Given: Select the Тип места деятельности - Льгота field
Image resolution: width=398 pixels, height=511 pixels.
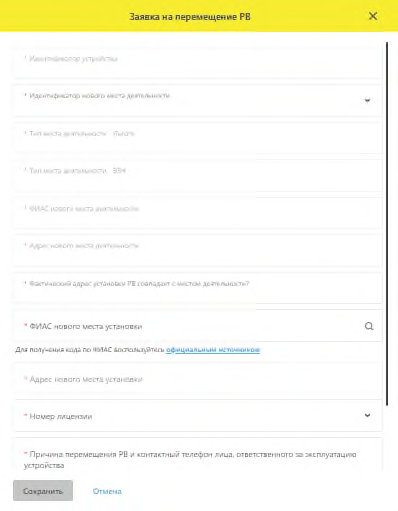Looking at the screenshot, I should coord(198,138).
